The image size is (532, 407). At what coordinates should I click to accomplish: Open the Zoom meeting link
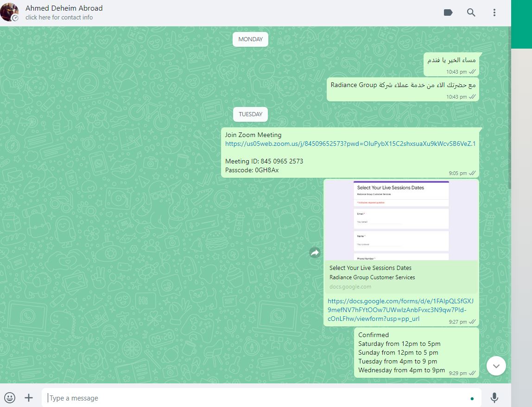click(x=350, y=144)
